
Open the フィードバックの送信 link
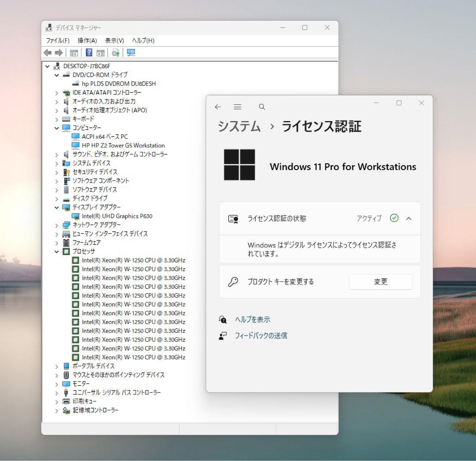tap(261, 336)
